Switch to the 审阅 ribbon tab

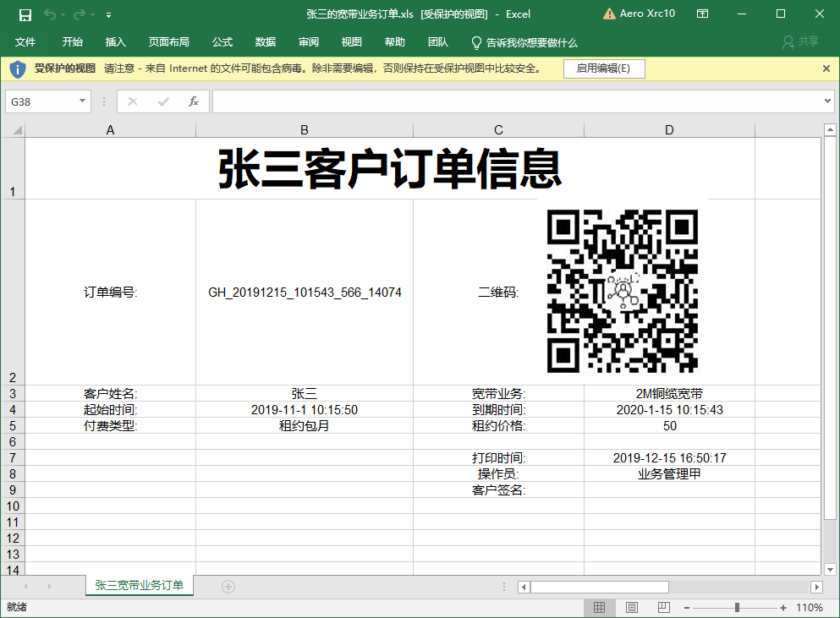coord(309,42)
